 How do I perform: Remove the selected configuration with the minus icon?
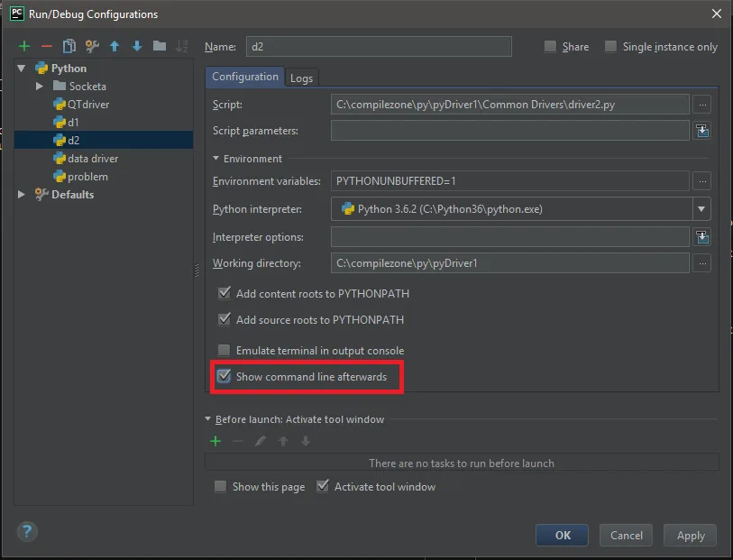(x=47, y=46)
